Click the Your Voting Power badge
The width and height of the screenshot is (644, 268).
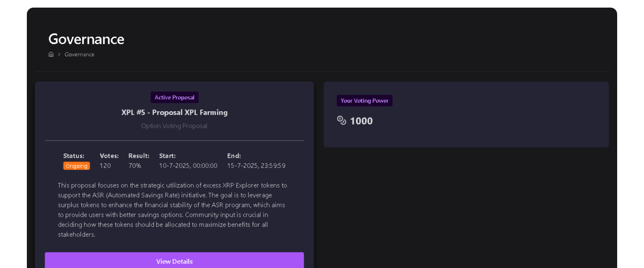pos(364,100)
